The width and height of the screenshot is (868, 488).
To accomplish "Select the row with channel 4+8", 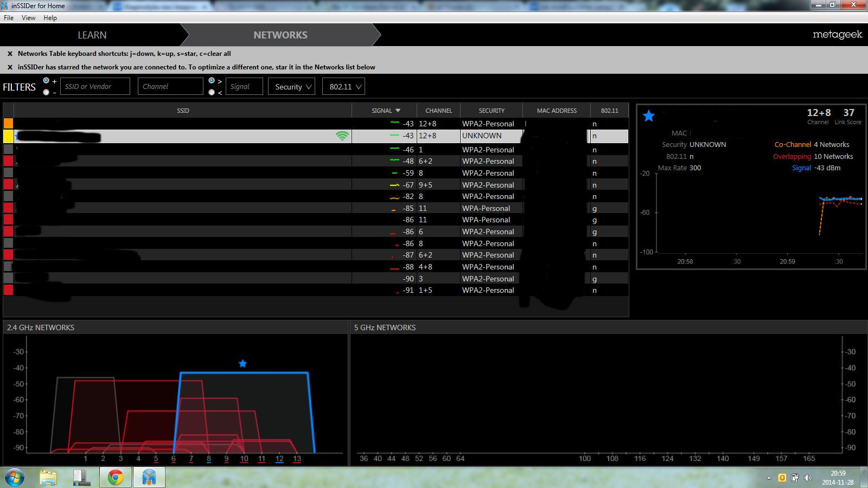I will [316, 267].
